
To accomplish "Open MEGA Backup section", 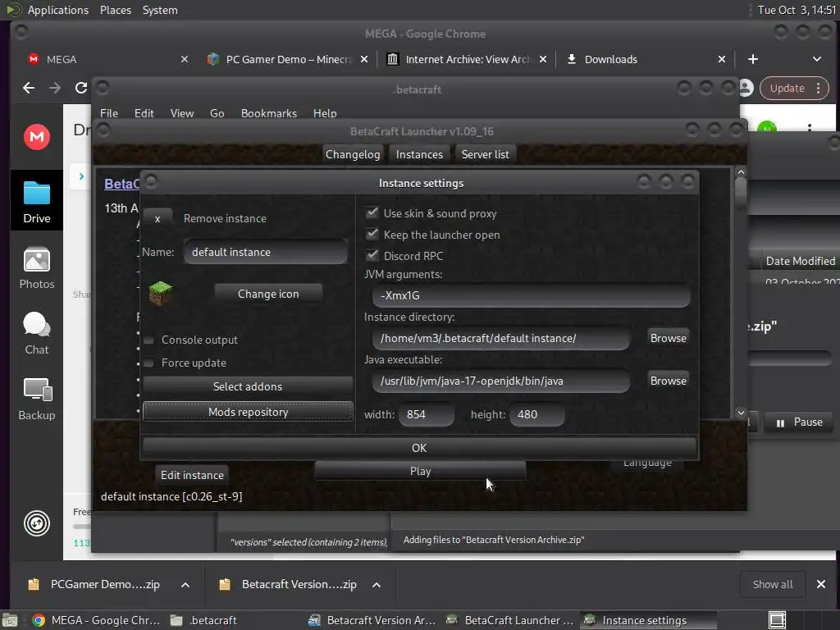I will 36,399.
